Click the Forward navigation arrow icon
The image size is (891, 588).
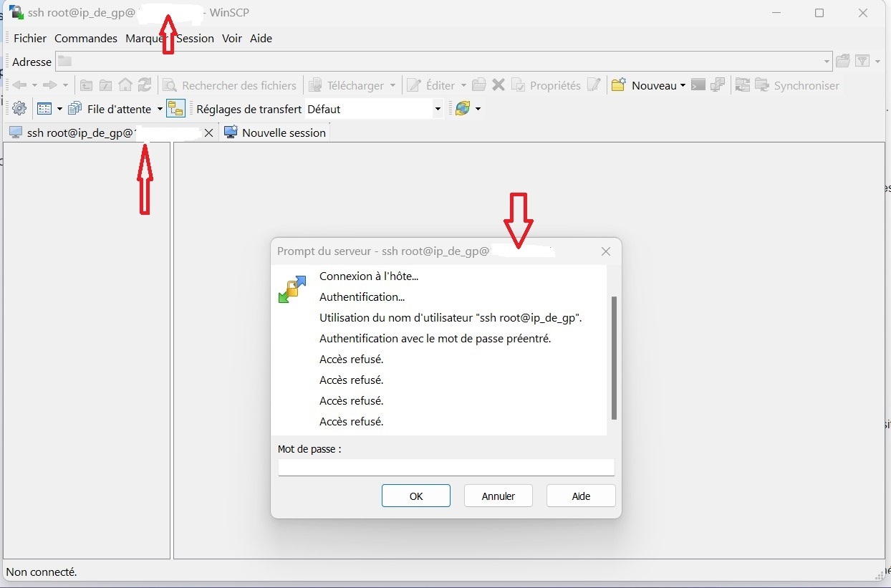coord(49,85)
